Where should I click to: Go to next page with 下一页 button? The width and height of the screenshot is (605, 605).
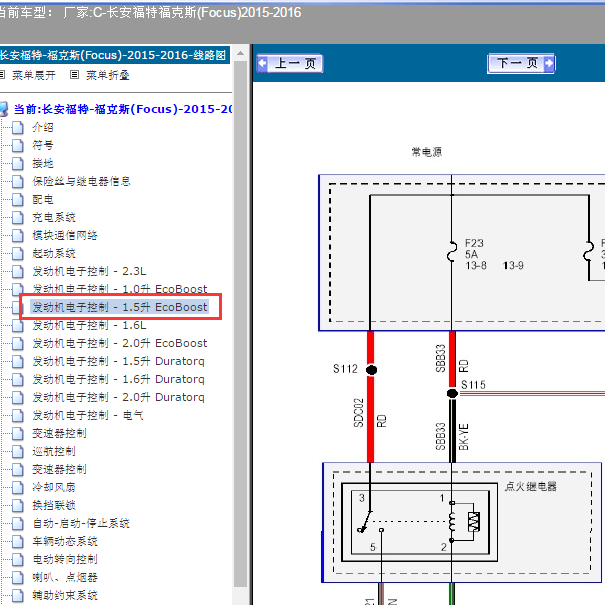521,63
